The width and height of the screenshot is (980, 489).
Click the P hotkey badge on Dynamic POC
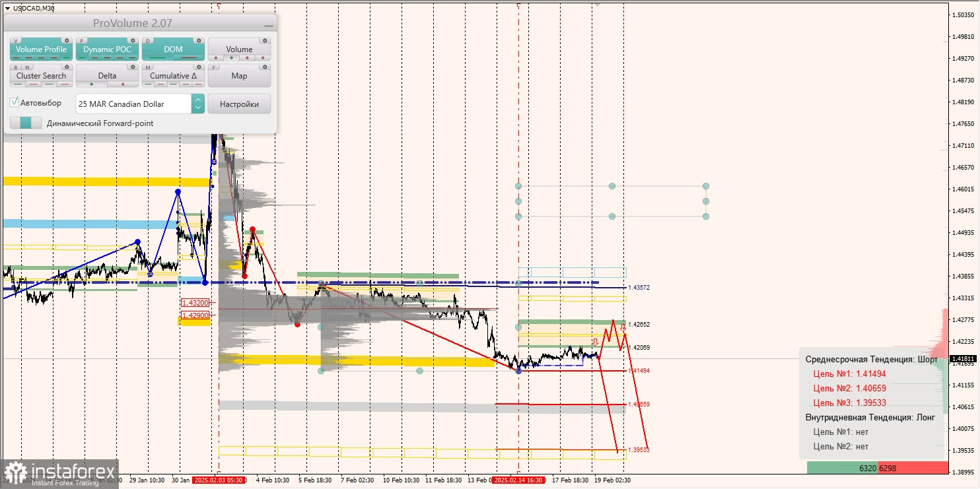[x=82, y=41]
